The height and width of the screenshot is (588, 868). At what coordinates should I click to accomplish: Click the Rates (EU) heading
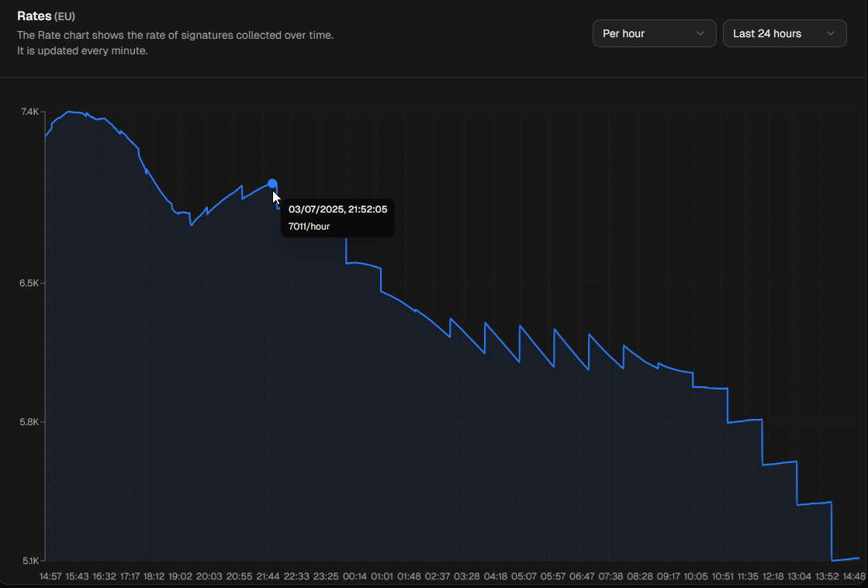pos(46,16)
